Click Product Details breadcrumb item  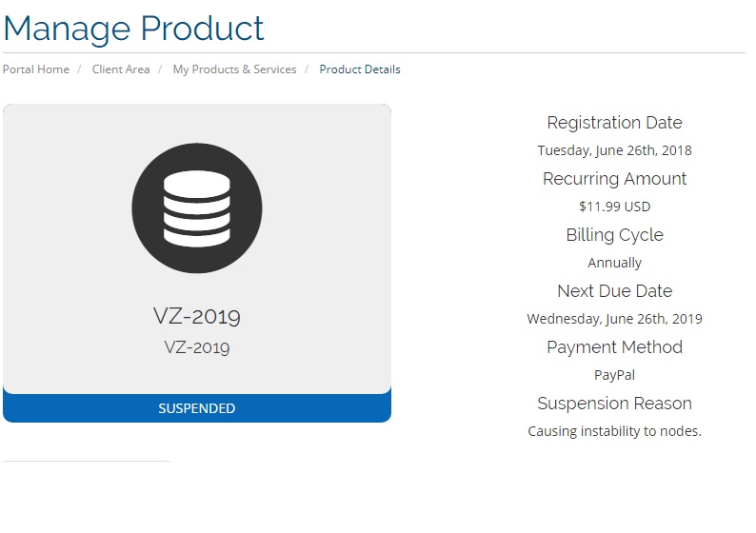coord(360,69)
